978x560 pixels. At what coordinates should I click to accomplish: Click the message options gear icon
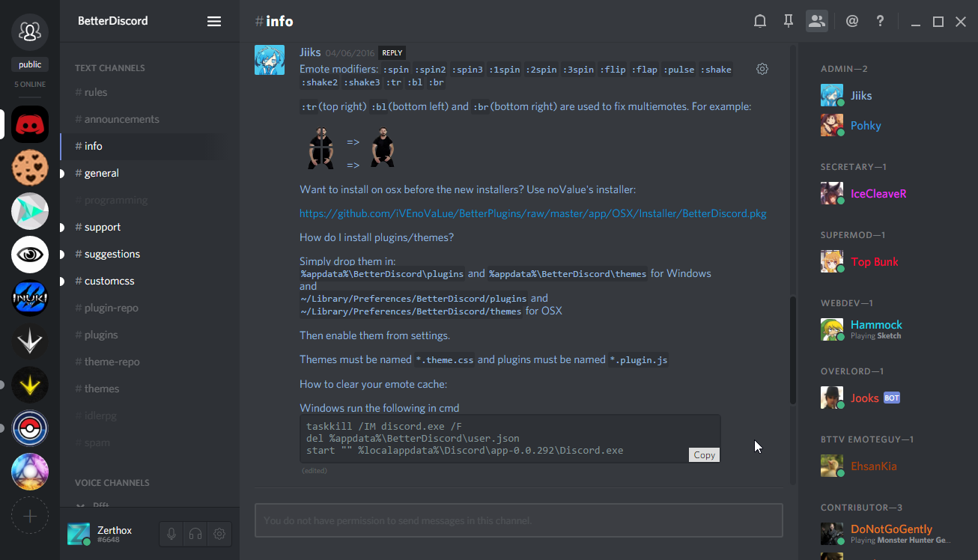(762, 69)
